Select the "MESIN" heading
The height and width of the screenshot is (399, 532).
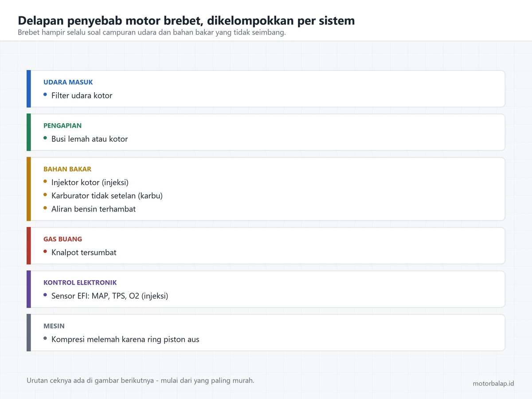tap(54, 326)
